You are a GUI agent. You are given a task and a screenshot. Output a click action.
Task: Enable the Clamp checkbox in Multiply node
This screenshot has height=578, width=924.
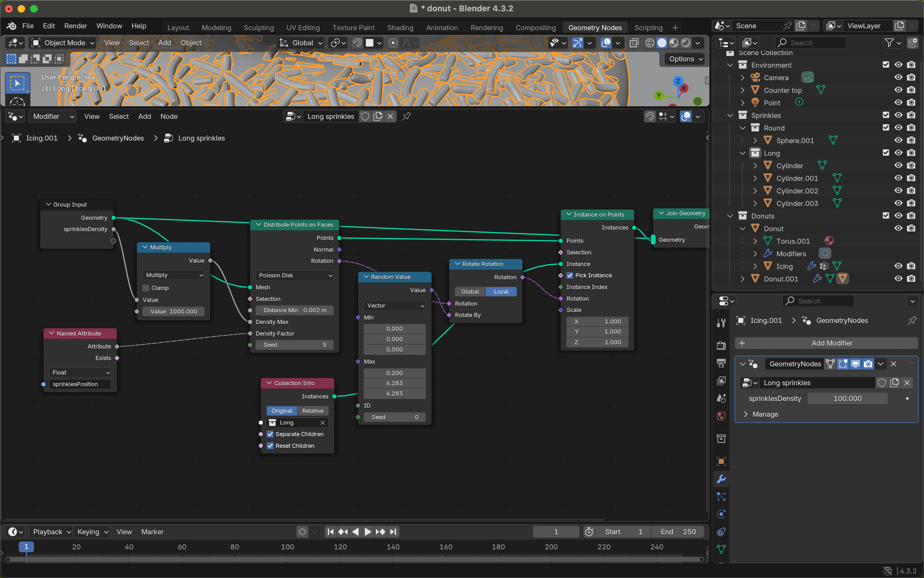tap(146, 288)
